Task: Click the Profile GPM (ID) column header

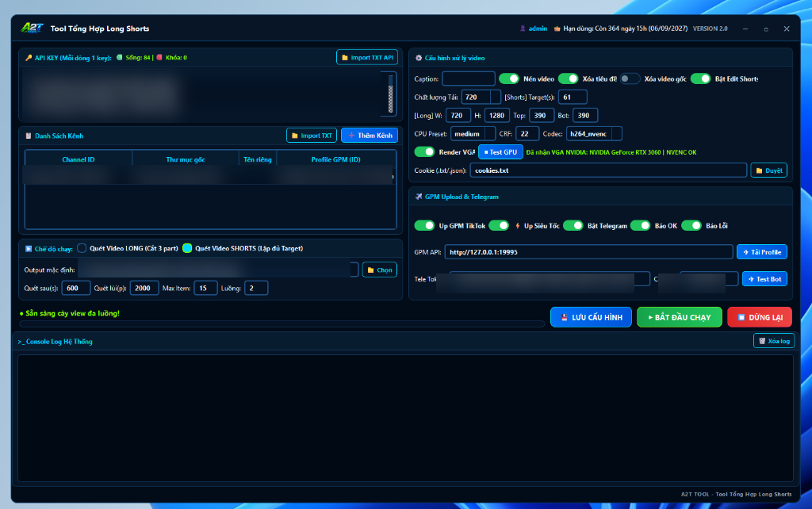Action: 335,159
